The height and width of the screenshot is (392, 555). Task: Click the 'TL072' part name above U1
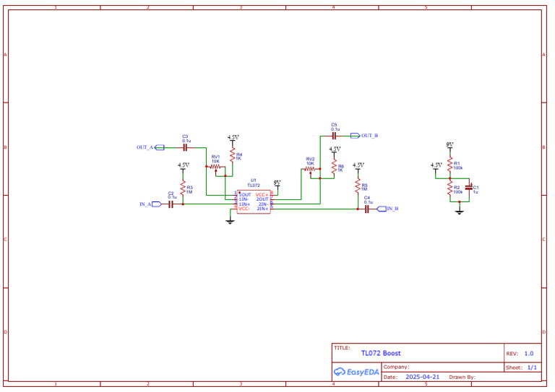[254, 186]
